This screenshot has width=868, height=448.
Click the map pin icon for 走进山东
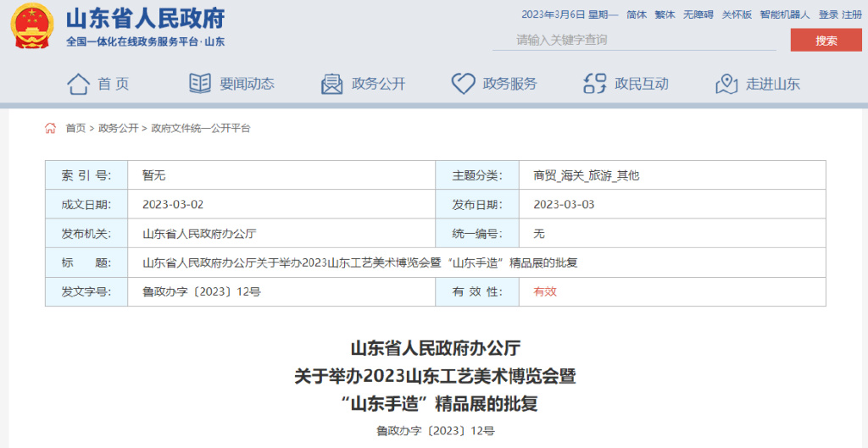726,84
